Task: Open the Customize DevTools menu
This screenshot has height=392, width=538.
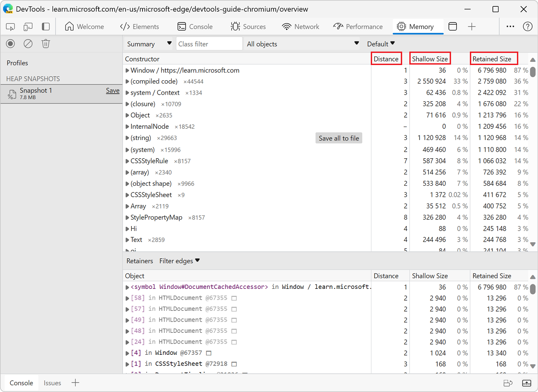Action: coord(510,26)
